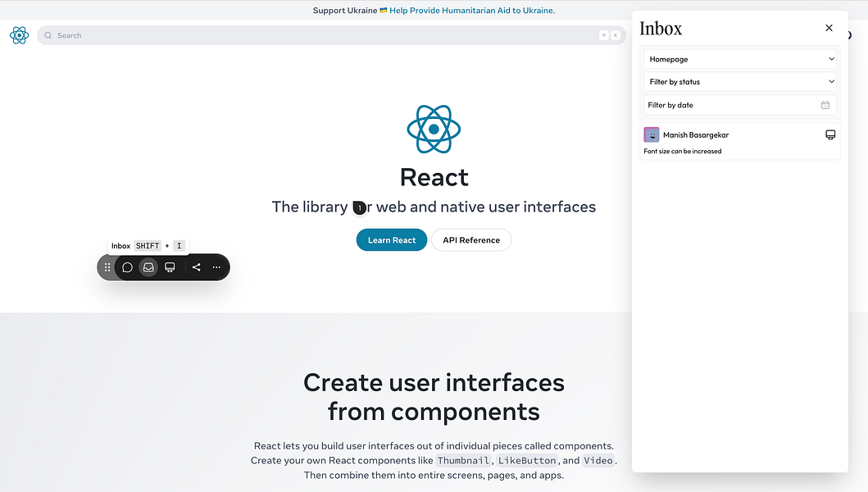
Task: Click the Filter by date field
Action: point(740,105)
